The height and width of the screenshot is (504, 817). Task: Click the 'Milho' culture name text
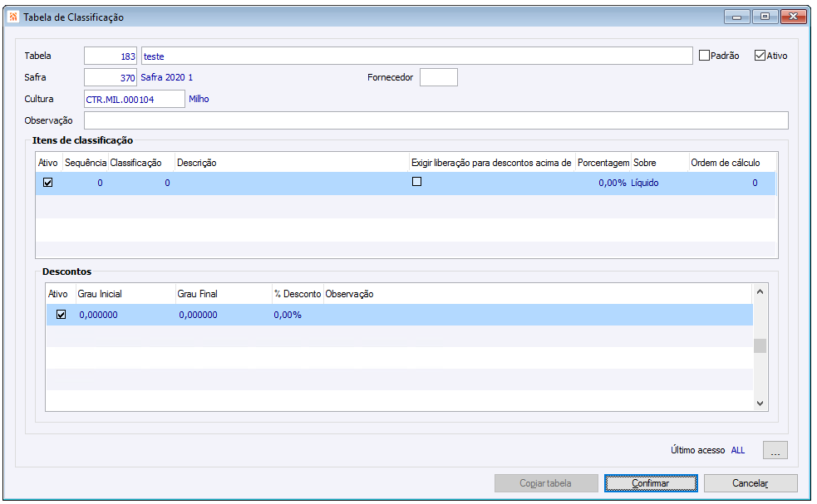click(199, 99)
